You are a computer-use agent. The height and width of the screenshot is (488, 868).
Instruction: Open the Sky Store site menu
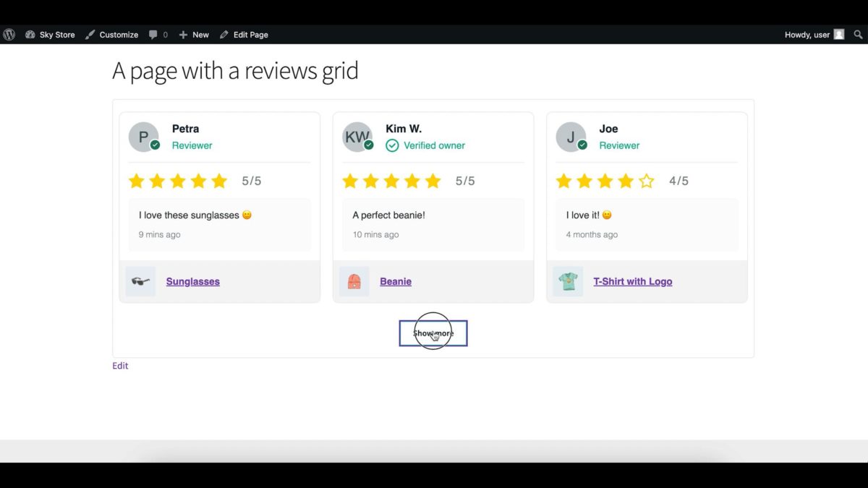50,34
